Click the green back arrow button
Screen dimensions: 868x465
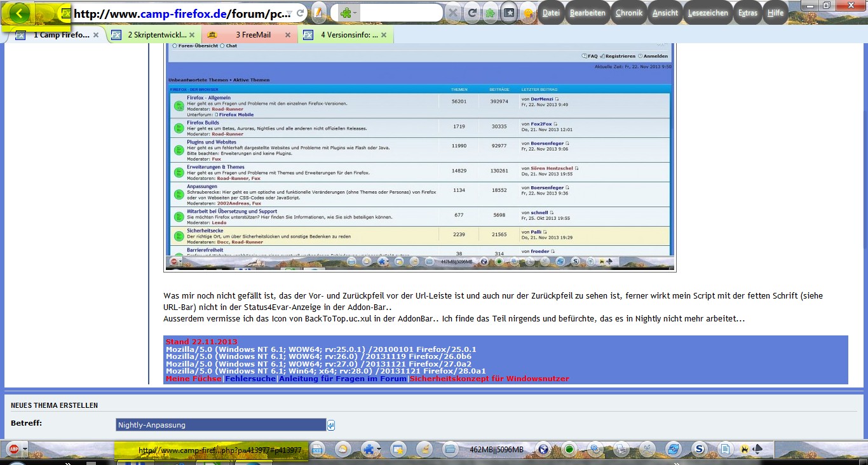(20, 13)
